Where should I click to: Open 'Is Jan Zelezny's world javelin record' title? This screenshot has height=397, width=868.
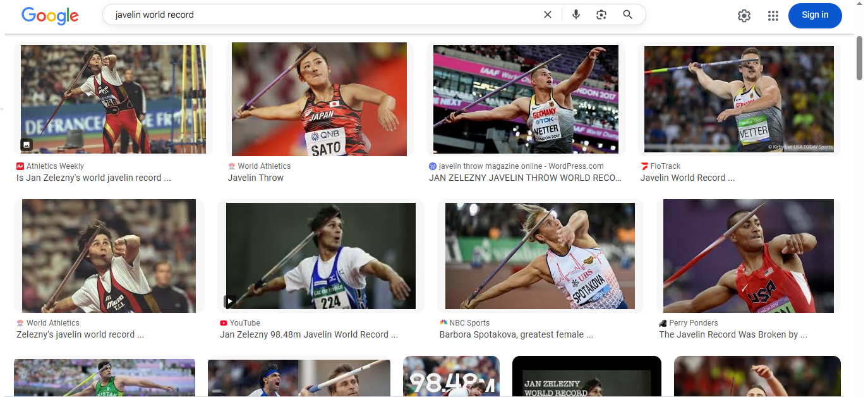[x=93, y=178]
